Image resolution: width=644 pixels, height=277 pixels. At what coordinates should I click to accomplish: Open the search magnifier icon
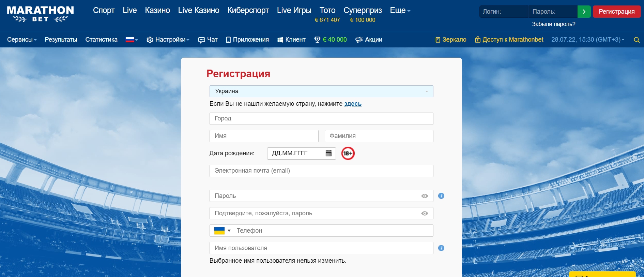[637, 40]
